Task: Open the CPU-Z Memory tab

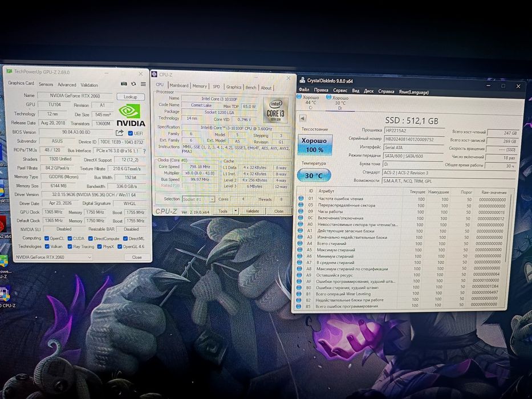Action: click(x=200, y=86)
